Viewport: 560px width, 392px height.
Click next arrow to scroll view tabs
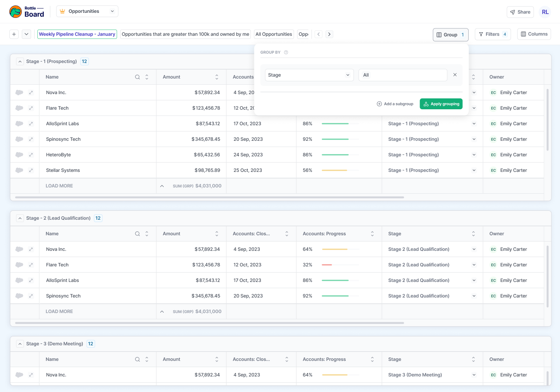tap(329, 34)
